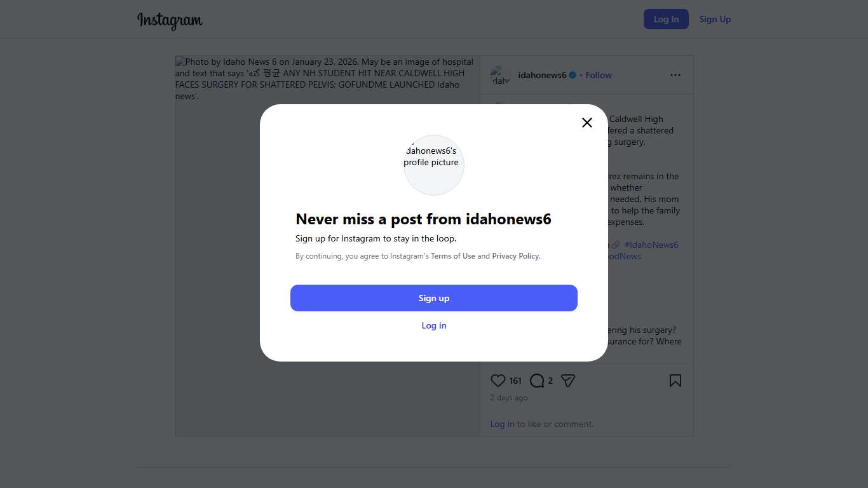Save the post with the bookmark icon
This screenshot has width=868, height=488.
coord(675,381)
